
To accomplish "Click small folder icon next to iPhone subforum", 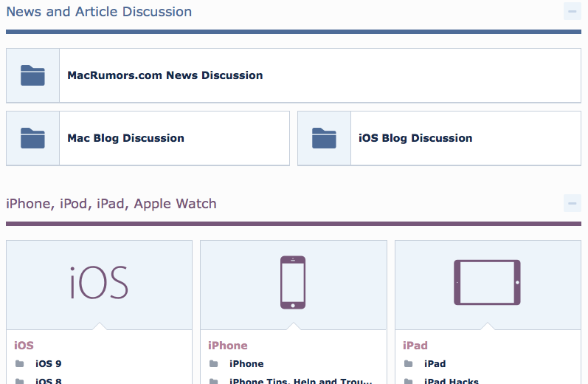I will pos(213,364).
